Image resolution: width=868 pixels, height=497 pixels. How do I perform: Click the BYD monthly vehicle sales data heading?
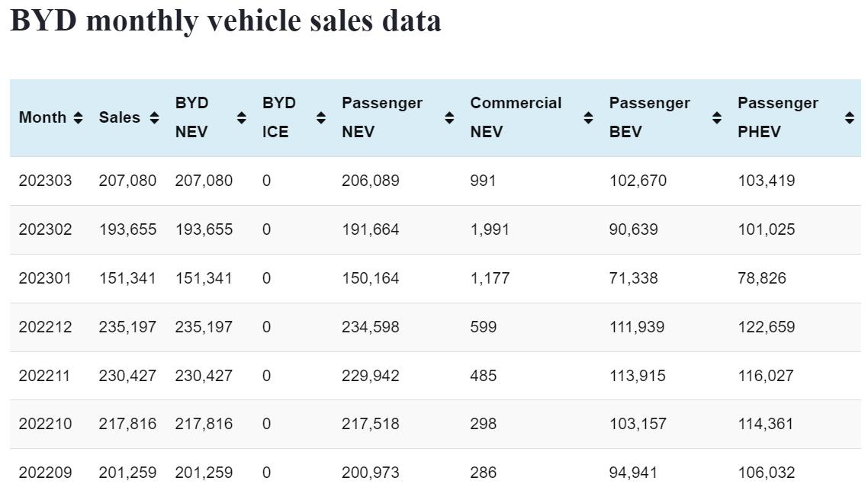(x=226, y=21)
